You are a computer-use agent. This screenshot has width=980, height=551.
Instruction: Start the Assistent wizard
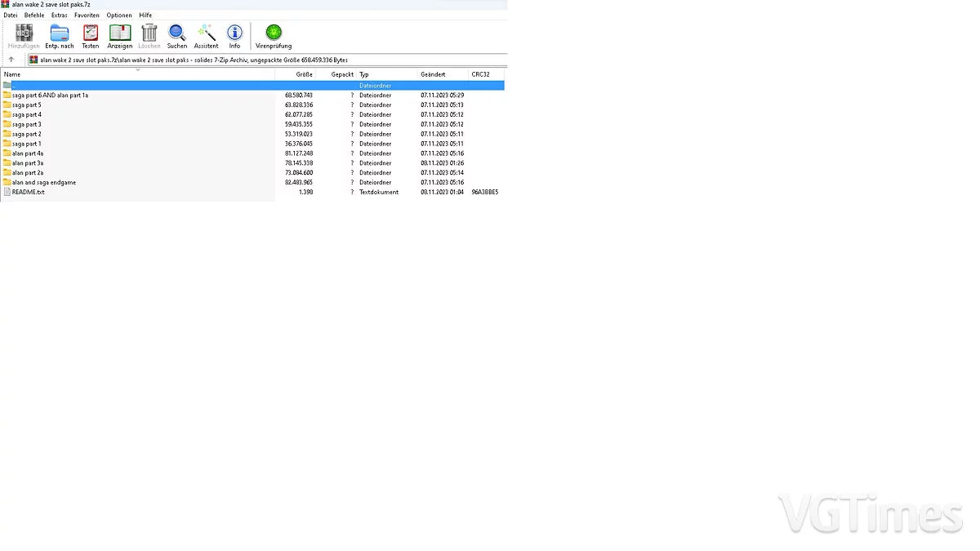point(206,33)
